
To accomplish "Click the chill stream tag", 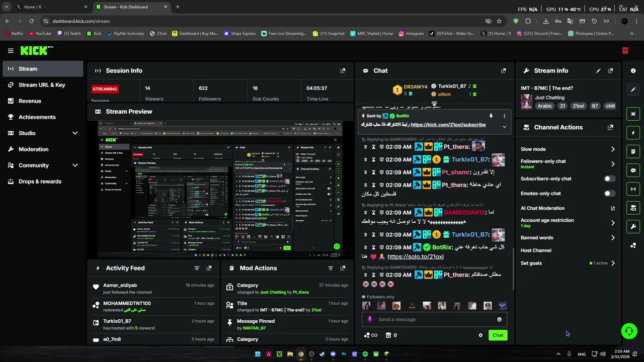I will (x=610, y=106).
